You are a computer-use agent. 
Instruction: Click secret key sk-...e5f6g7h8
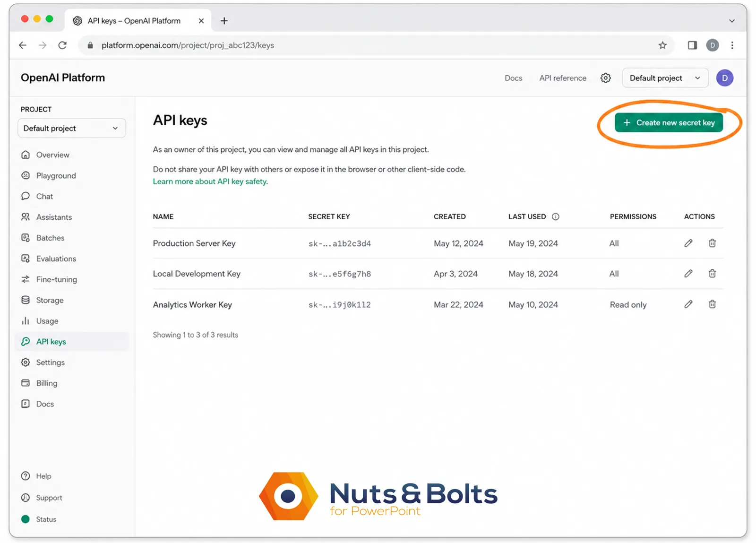[340, 274]
